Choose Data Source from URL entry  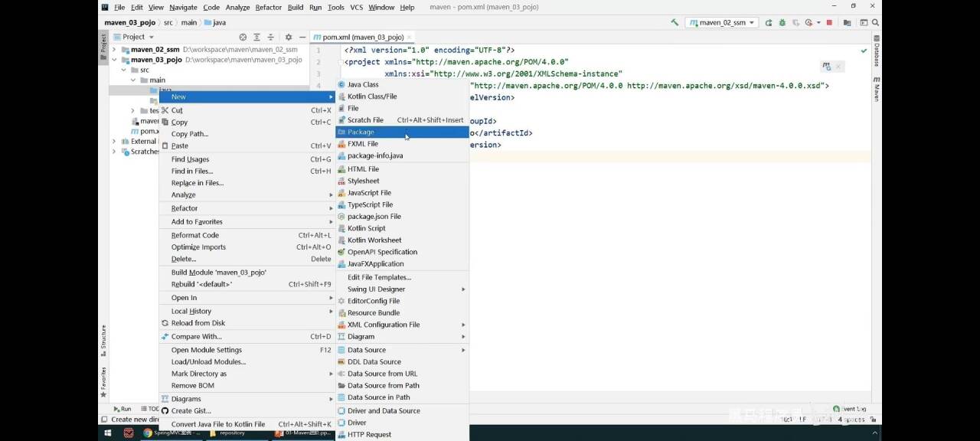[403, 374]
